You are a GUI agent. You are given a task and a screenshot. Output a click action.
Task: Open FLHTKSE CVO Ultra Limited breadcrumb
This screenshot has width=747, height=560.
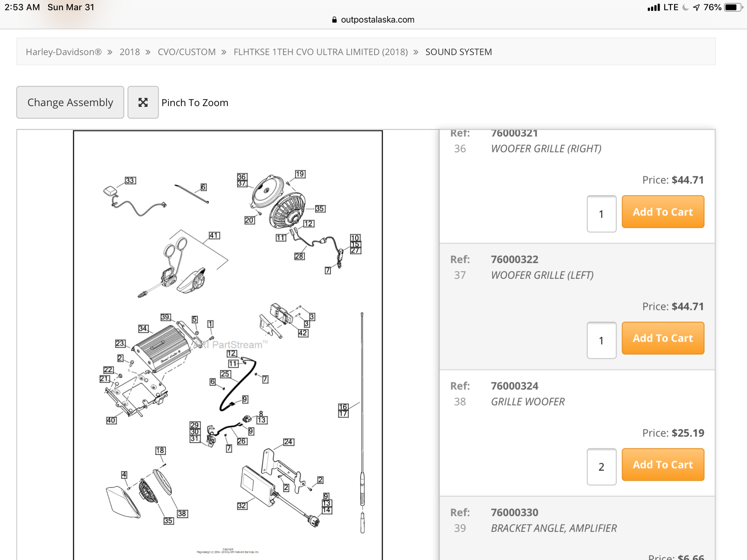(320, 52)
